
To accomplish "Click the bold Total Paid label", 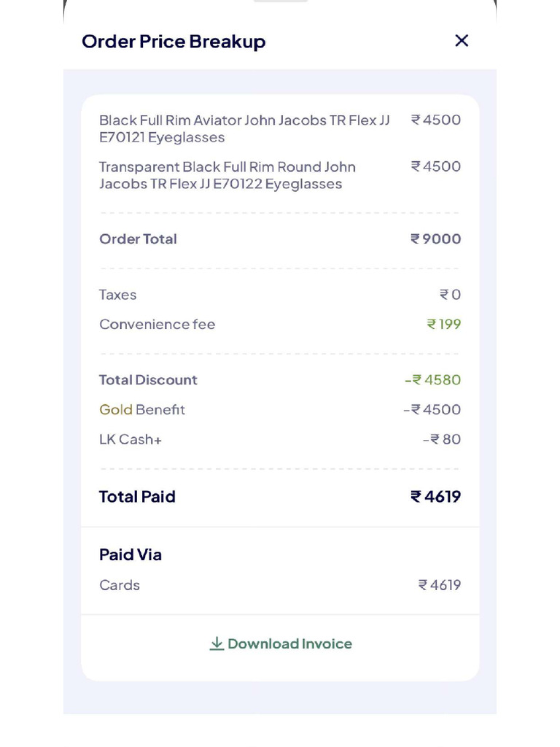I will [x=137, y=497].
